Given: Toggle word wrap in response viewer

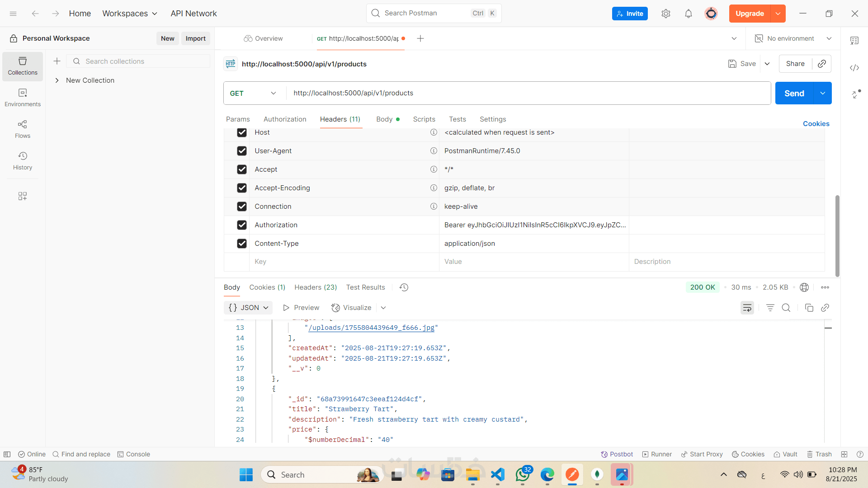Looking at the screenshot, I should 747,308.
